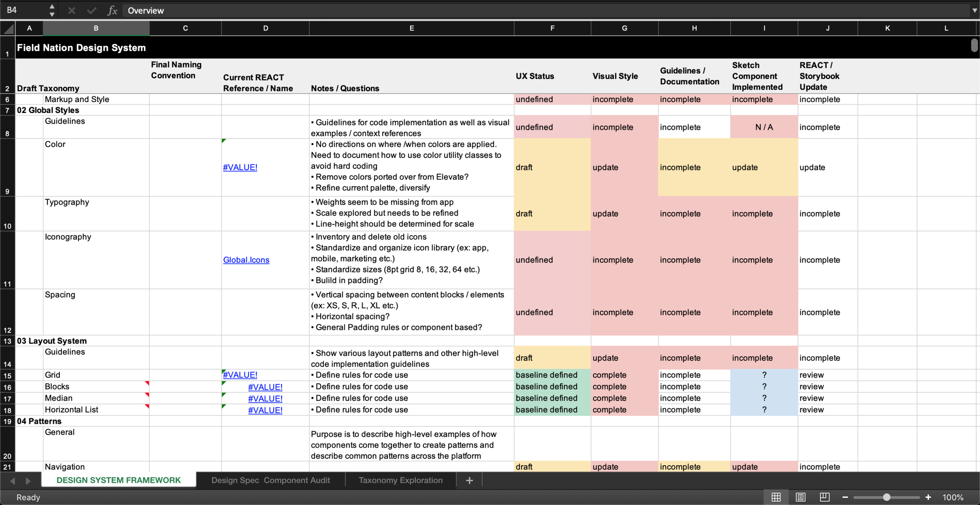Select the 'REACT / Storybook Update' header cell
The height and width of the screenshot is (505, 980).
[828, 76]
